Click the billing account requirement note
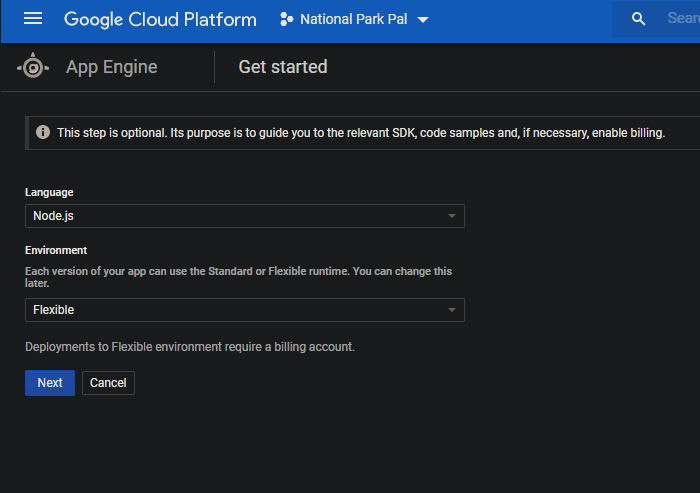This screenshot has height=493, width=700. coord(190,347)
